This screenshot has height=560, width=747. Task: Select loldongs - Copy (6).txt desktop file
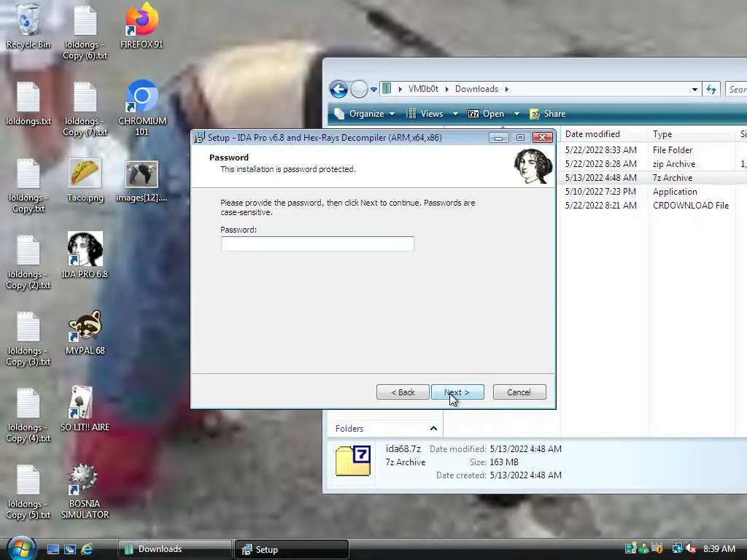pos(85,32)
